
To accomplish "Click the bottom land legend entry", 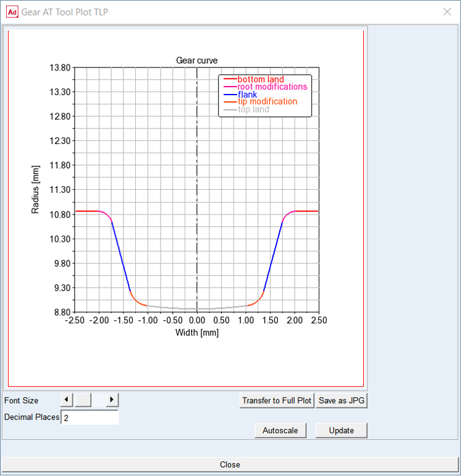I will point(254,79).
